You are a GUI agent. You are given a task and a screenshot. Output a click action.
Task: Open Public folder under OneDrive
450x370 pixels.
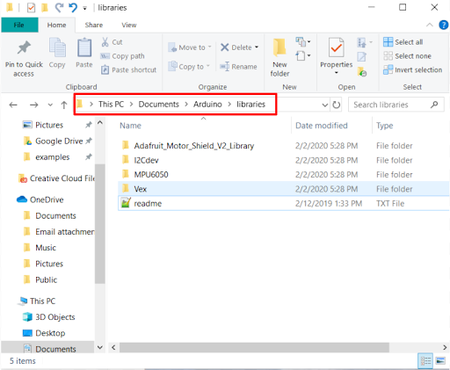pyautogui.click(x=41, y=280)
